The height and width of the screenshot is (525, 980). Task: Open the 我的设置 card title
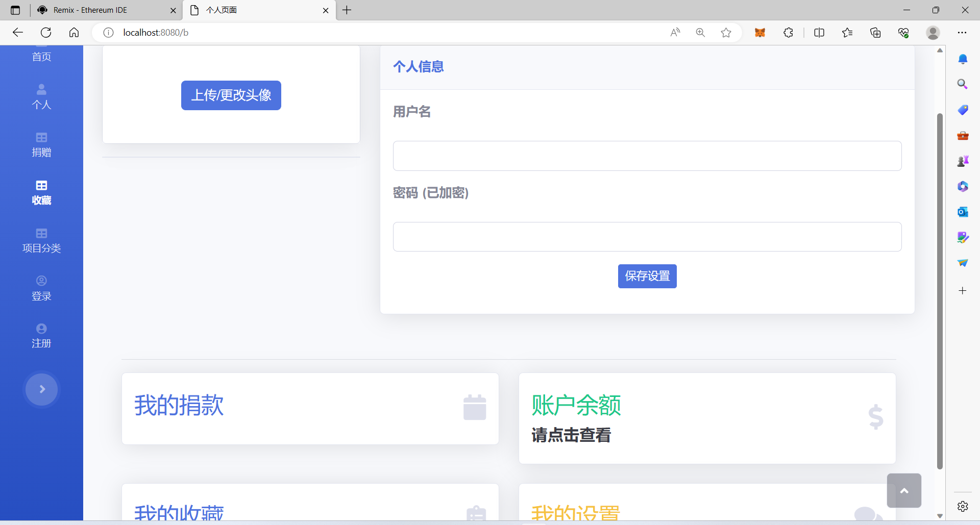click(576, 513)
